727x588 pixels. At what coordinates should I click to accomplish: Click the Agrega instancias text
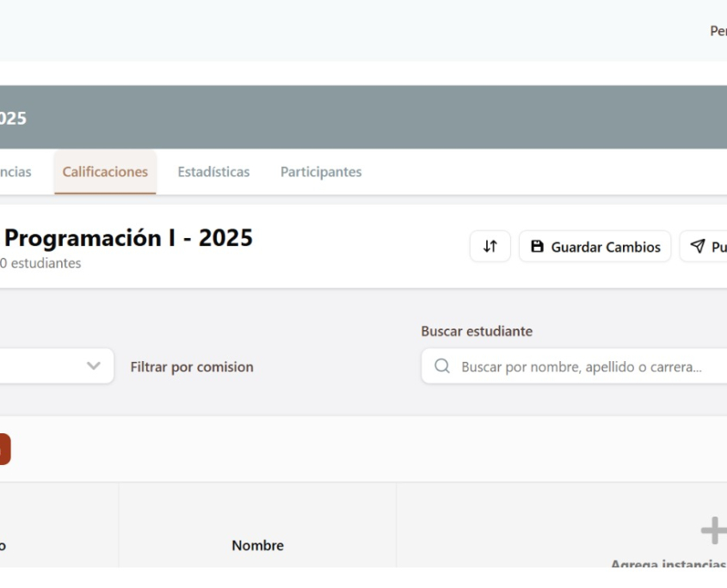pos(668,564)
